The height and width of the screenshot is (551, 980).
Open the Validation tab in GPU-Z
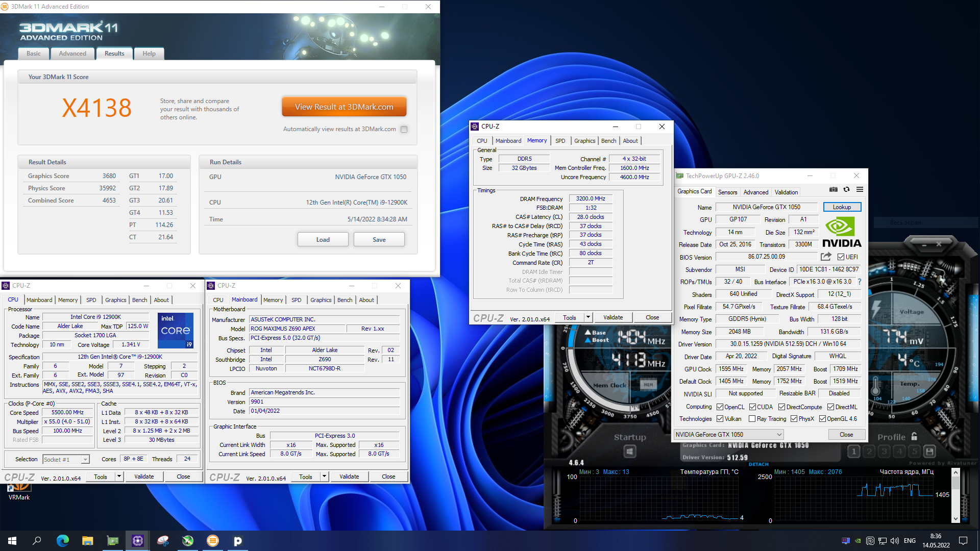click(786, 192)
